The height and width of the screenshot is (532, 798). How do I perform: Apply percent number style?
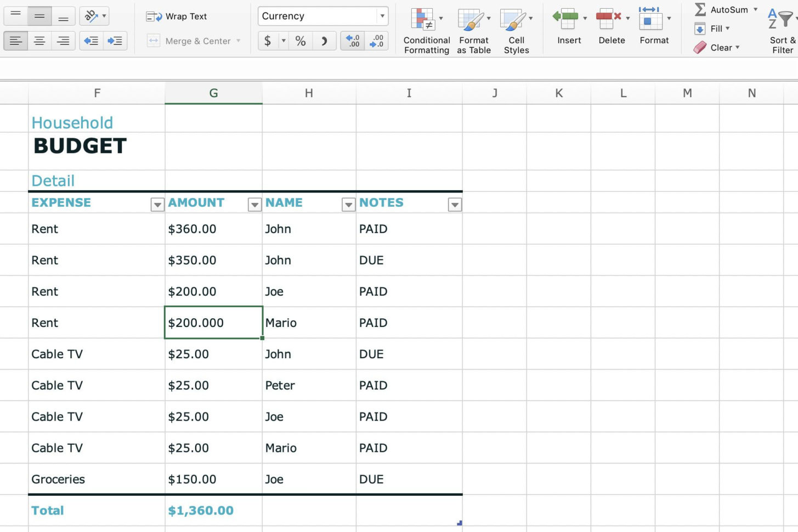(300, 41)
